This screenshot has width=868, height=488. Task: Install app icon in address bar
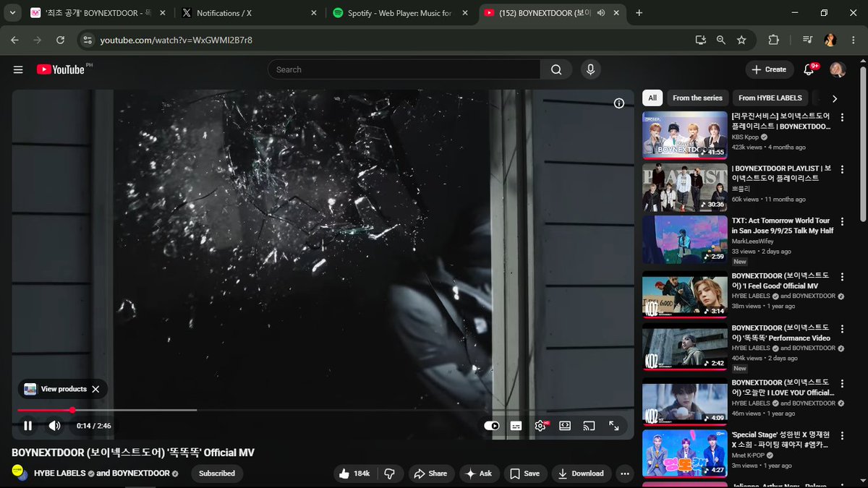pos(699,40)
